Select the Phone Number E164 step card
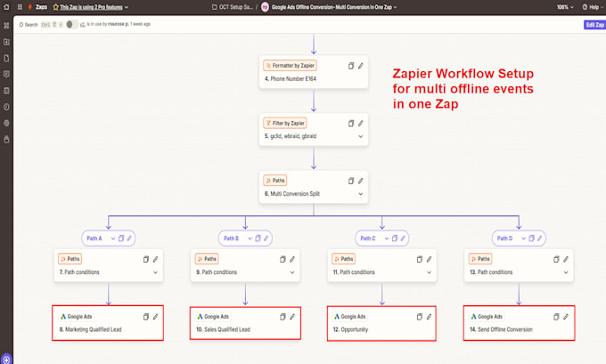The width and height of the screenshot is (606, 364). point(314,72)
